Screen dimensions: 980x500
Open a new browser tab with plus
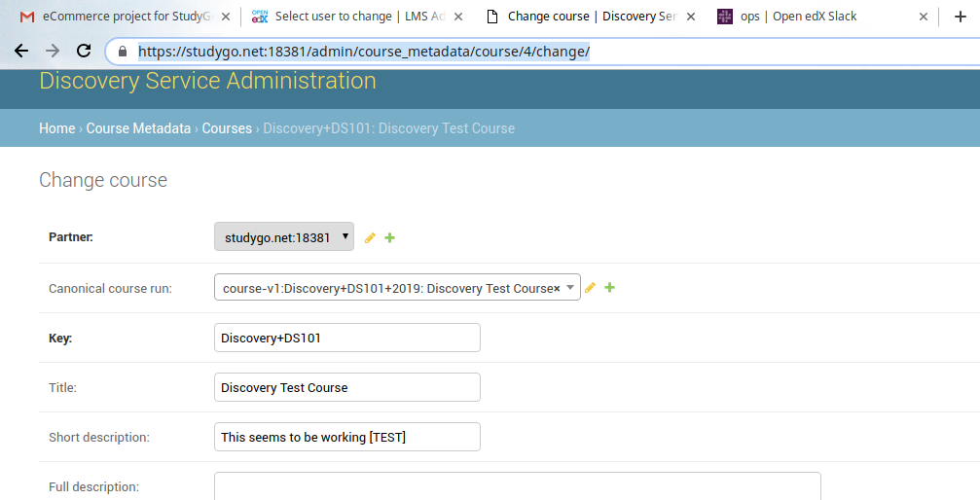(x=960, y=17)
